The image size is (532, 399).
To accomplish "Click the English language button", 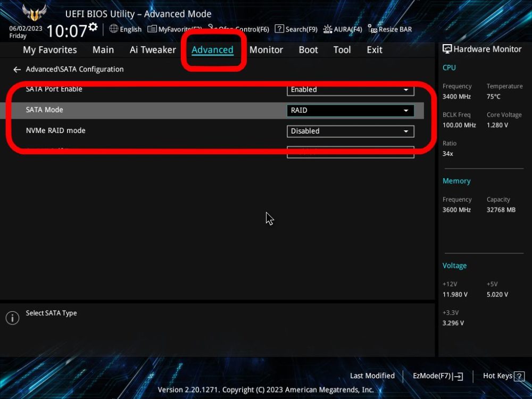I will pos(126,29).
